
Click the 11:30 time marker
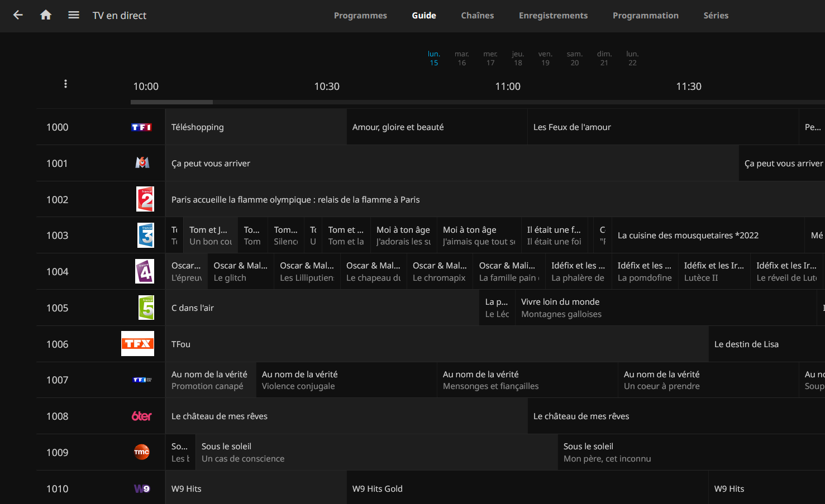click(689, 87)
